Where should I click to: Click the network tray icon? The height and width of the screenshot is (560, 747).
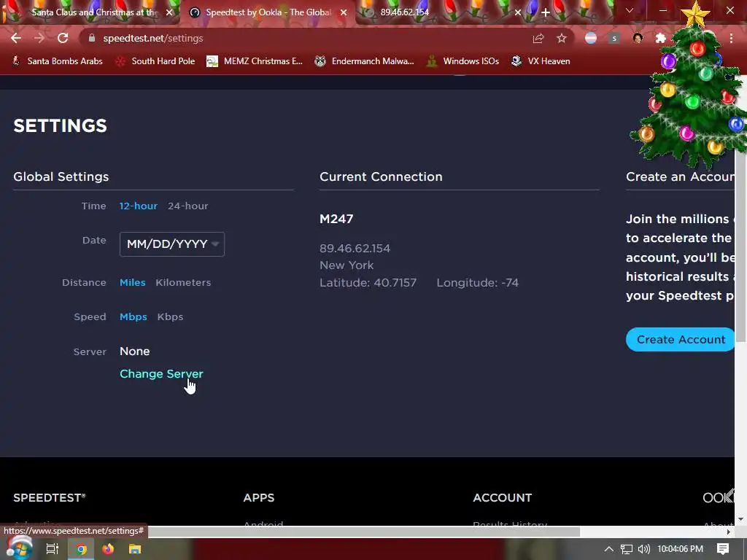[x=627, y=549]
